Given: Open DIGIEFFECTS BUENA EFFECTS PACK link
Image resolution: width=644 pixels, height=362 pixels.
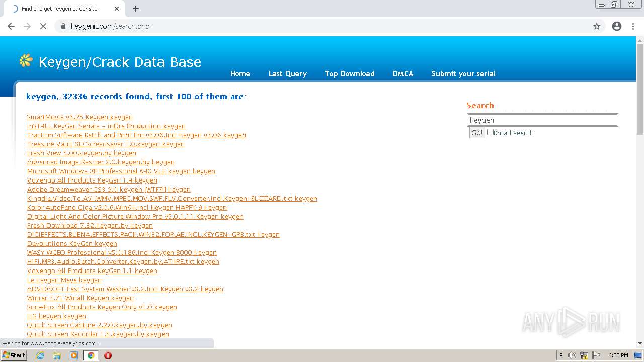Looking at the screenshot, I should [x=153, y=234].
